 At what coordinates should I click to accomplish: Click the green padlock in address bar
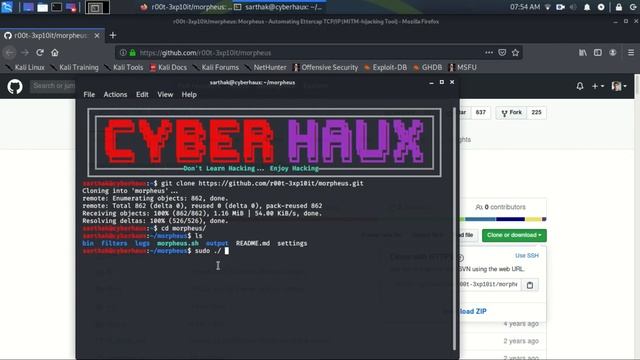(x=132, y=53)
